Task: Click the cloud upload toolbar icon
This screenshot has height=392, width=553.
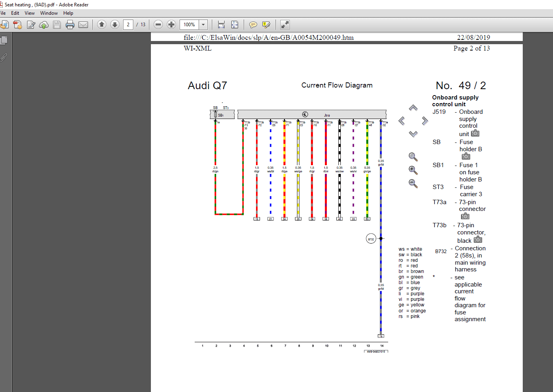Action: [x=44, y=25]
